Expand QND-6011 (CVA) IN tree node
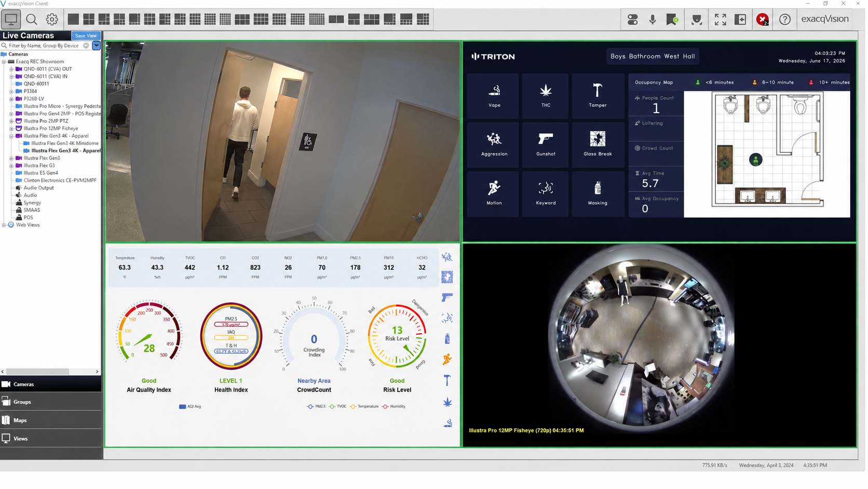This screenshot has width=868, height=489. pos(11,76)
